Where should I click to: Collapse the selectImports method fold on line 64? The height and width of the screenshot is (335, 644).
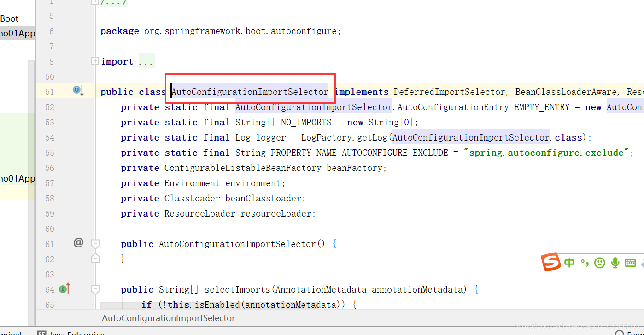[x=95, y=289]
